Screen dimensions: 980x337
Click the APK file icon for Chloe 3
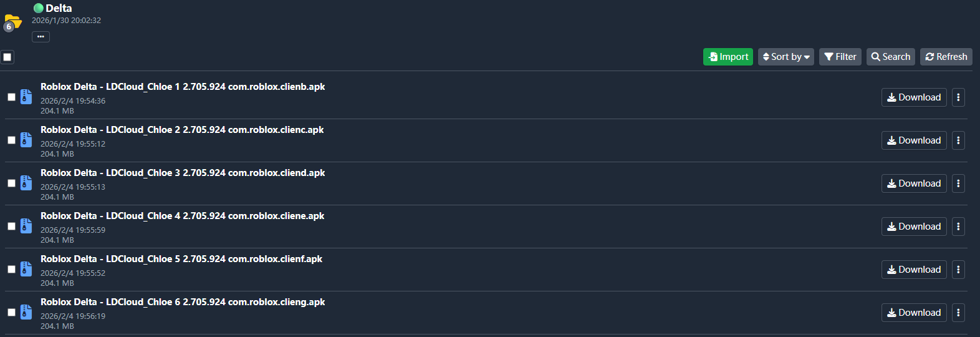tap(26, 183)
